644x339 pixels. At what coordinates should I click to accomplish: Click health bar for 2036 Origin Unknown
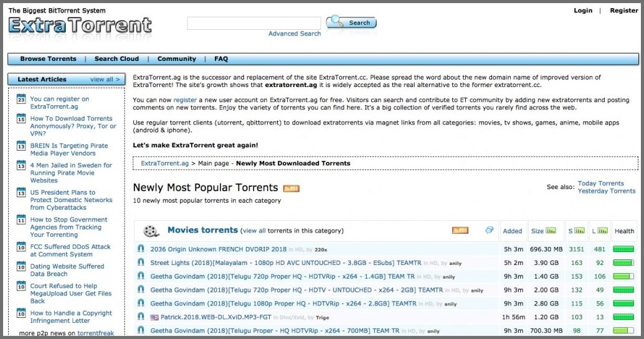click(623, 249)
